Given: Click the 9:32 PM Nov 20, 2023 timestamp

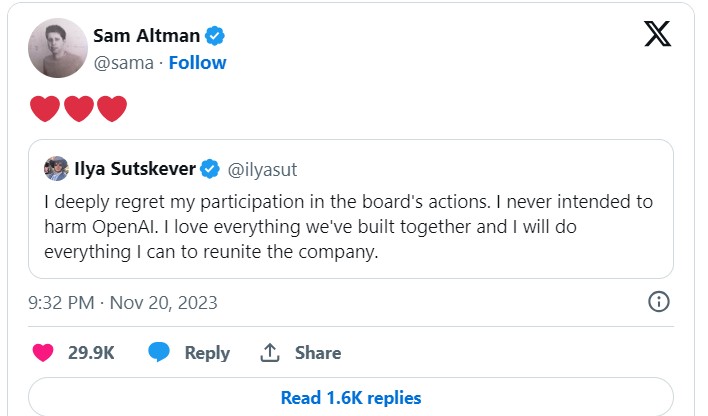Looking at the screenshot, I should 124,302.
